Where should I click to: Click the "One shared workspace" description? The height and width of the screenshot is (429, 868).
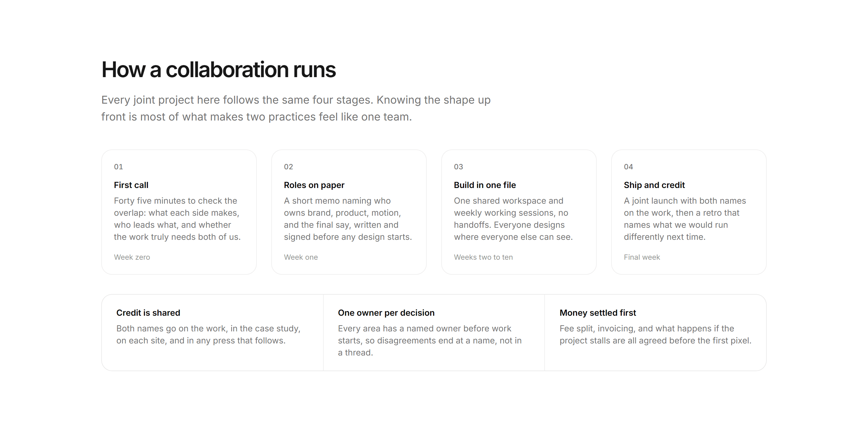[513, 219]
